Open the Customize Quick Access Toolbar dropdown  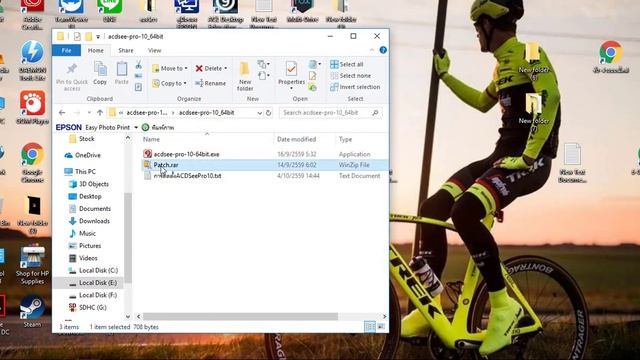(x=98, y=37)
